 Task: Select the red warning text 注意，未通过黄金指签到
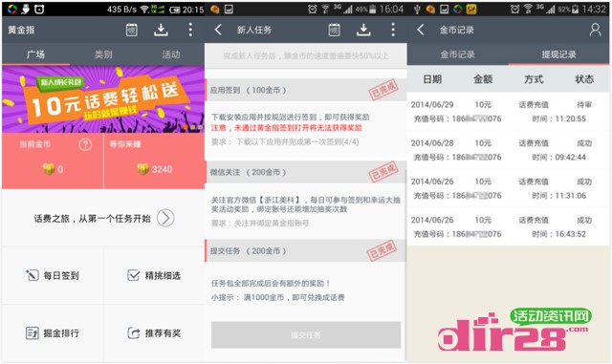pyautogui.click(x=287, y=128)
